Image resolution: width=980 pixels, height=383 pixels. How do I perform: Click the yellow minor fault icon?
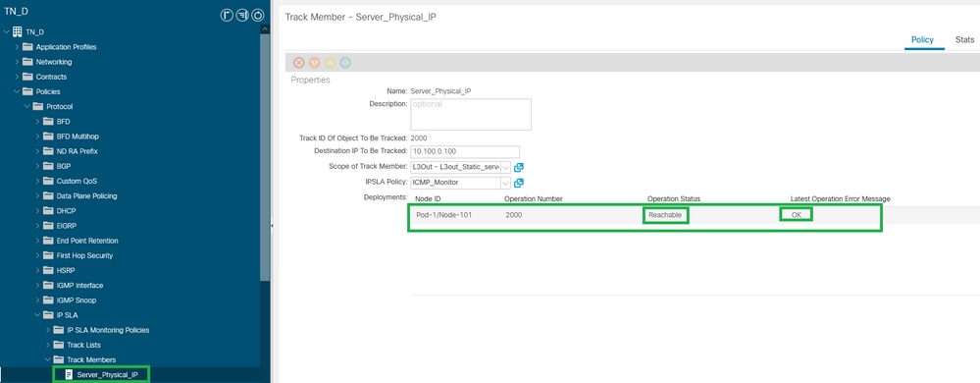(330, 63)
